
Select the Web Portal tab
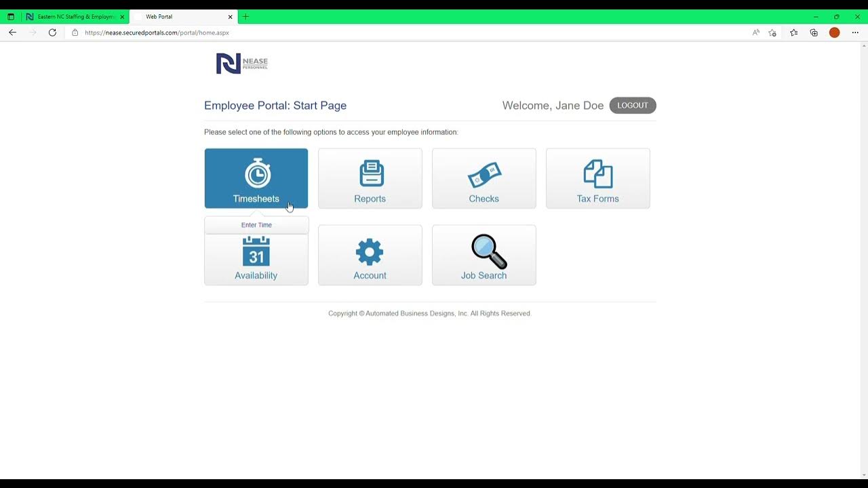(183, 16)
